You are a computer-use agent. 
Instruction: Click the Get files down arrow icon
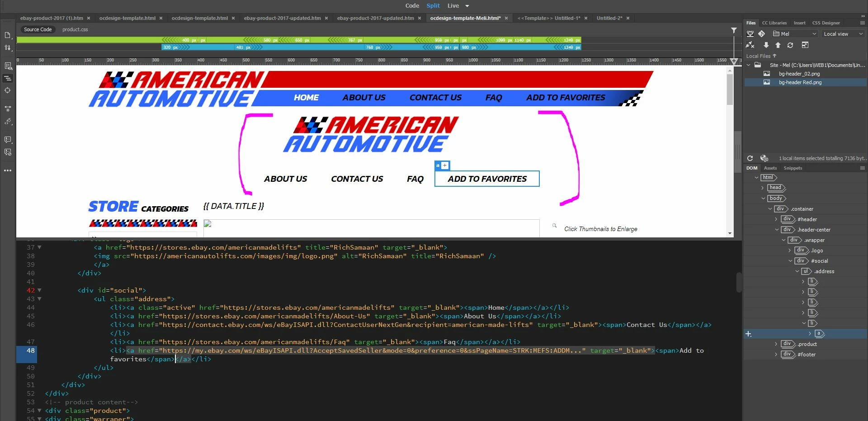click(x=766, y=45)
